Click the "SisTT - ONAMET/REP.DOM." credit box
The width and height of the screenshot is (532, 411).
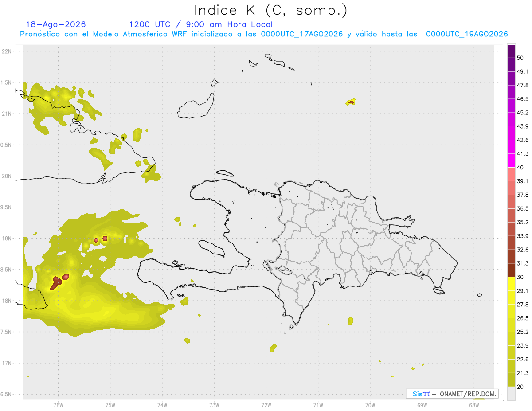click(452, 394)
